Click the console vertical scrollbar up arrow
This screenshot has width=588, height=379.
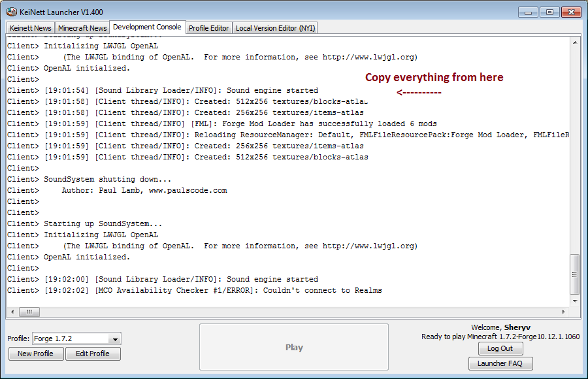(x=575, y=42)
